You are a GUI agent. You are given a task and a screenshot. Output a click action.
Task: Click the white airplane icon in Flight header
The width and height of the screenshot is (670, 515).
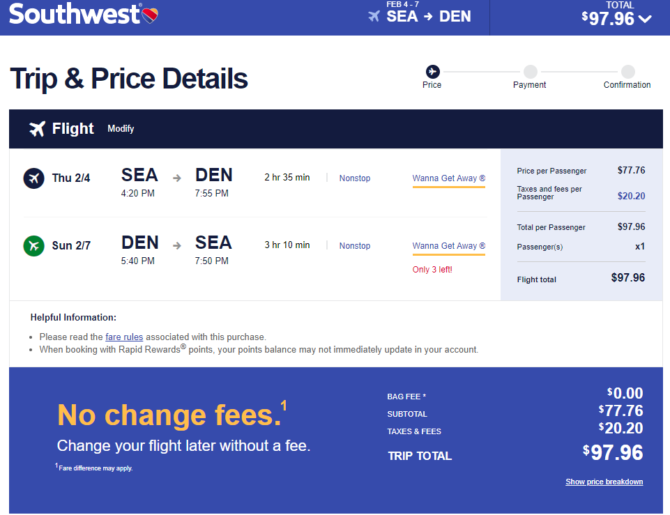[x=37, y=129]
